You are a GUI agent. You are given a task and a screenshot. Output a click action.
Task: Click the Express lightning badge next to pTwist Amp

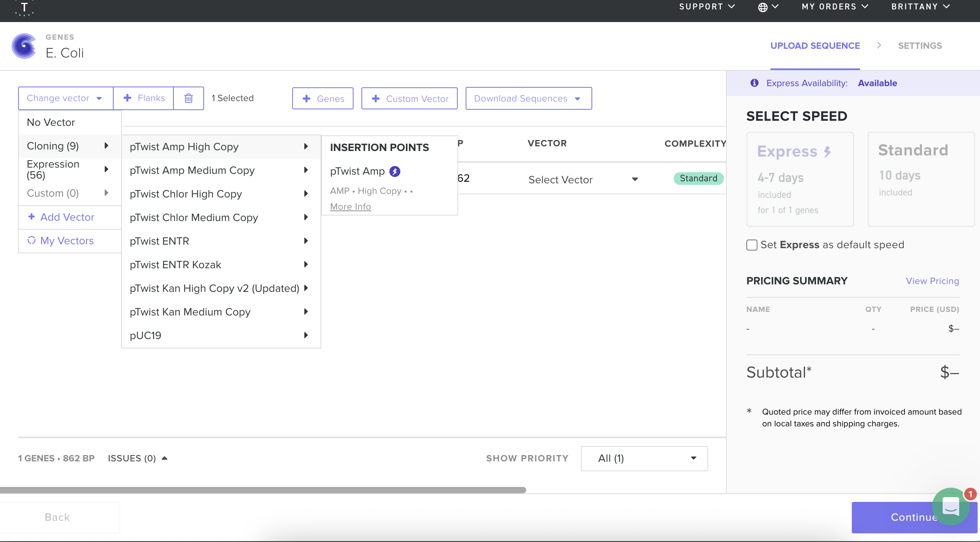pos(394,171)
